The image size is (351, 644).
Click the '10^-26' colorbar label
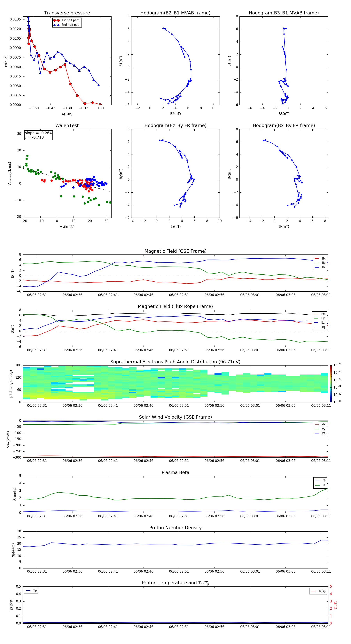point(337,365)
